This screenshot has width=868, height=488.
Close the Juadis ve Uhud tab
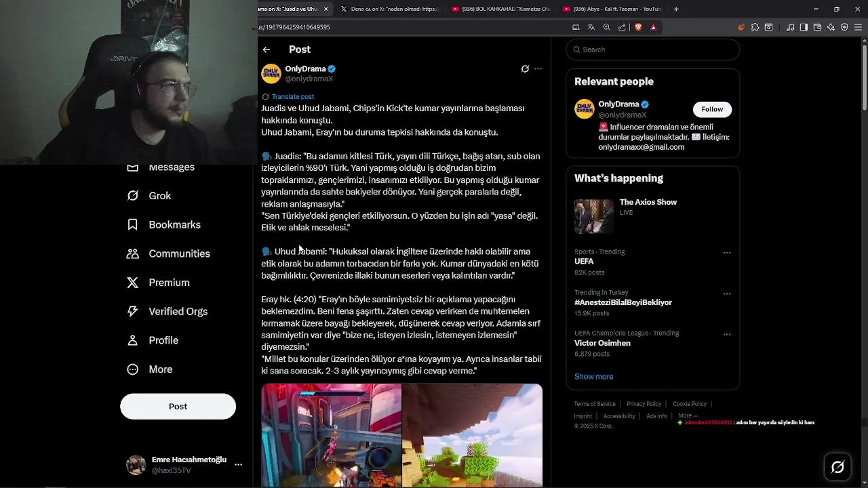point(325,9)
